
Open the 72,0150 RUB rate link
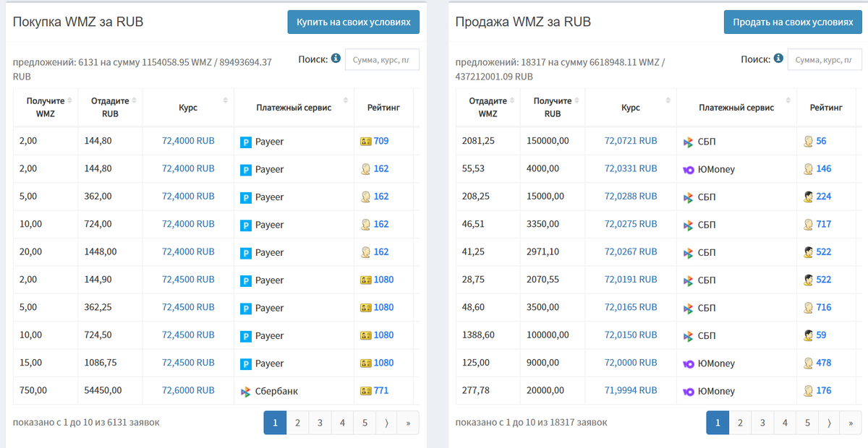pyautogui.click(x=631, y=335)
